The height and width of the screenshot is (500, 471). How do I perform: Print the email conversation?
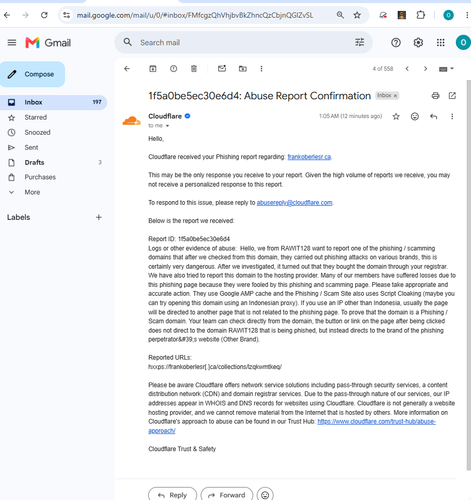pos(435,96)
